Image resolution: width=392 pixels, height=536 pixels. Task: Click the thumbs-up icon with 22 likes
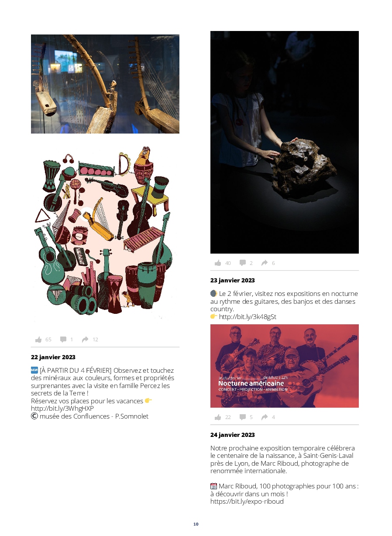coord(218,417)
